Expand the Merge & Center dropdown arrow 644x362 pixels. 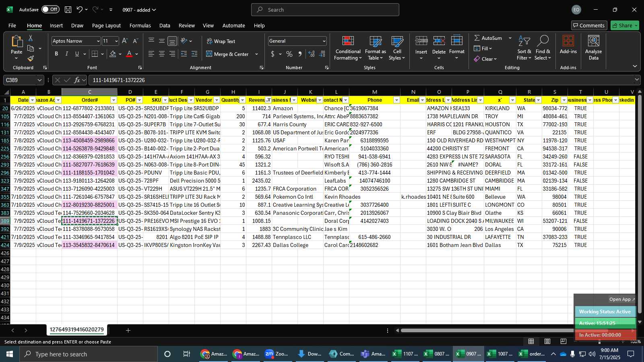pos(257,54)
